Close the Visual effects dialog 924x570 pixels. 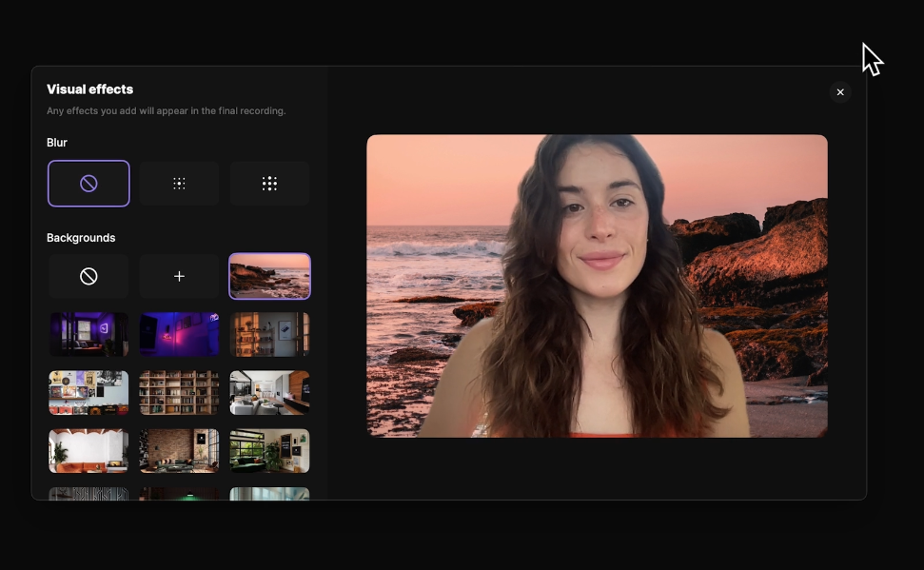click(x=839, y=92)
